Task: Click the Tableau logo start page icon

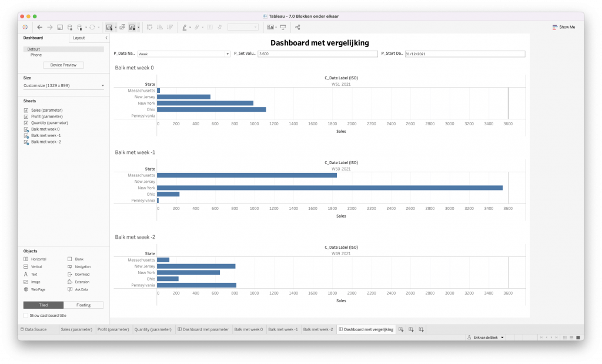Action: (x=24, y=27)
